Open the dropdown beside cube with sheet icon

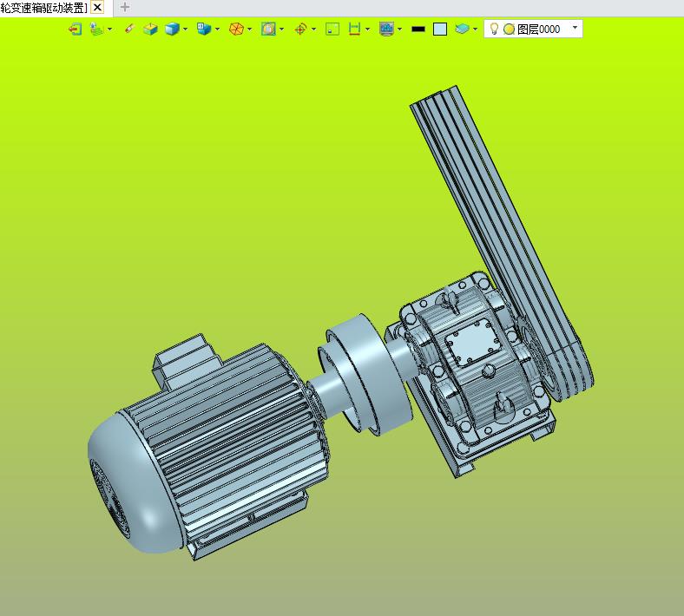(x=217, y=29)
